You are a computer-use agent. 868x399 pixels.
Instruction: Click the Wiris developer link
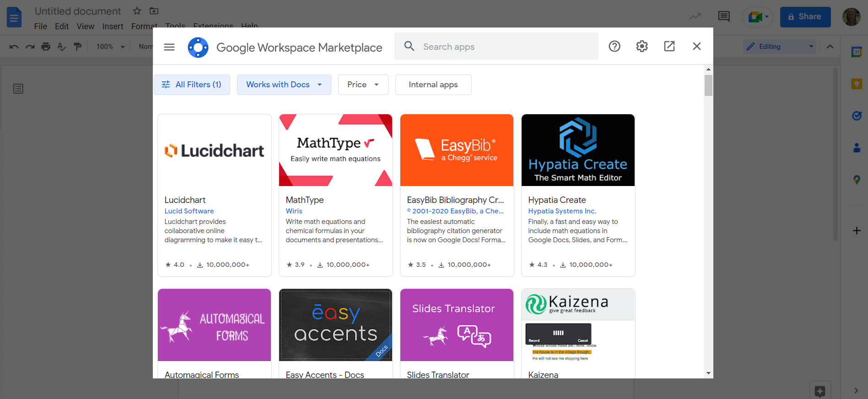(x=294, y=211)
